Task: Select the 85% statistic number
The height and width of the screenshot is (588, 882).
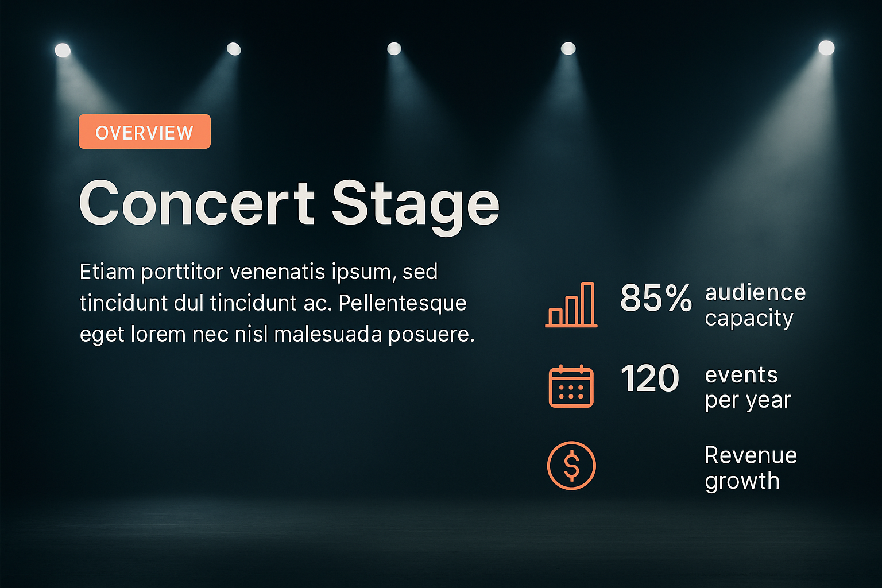Action: coord(656,298)
